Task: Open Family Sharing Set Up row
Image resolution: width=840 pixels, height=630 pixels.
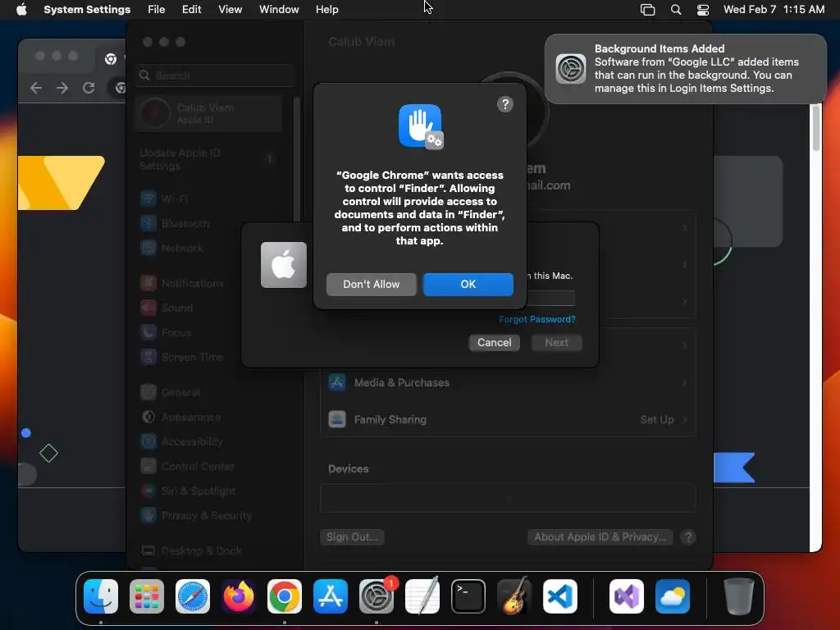Action: point(508,419)
